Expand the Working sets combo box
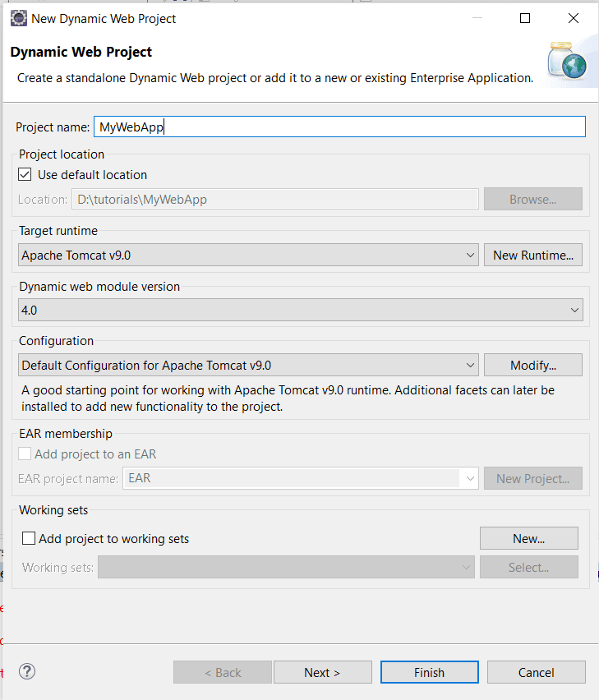 pos(467,566)
